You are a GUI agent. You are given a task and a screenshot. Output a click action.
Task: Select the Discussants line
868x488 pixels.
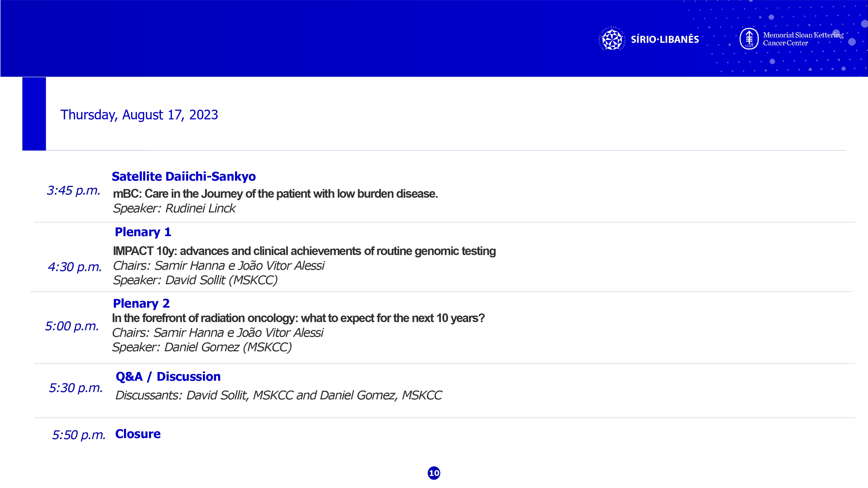click(279, 395)
